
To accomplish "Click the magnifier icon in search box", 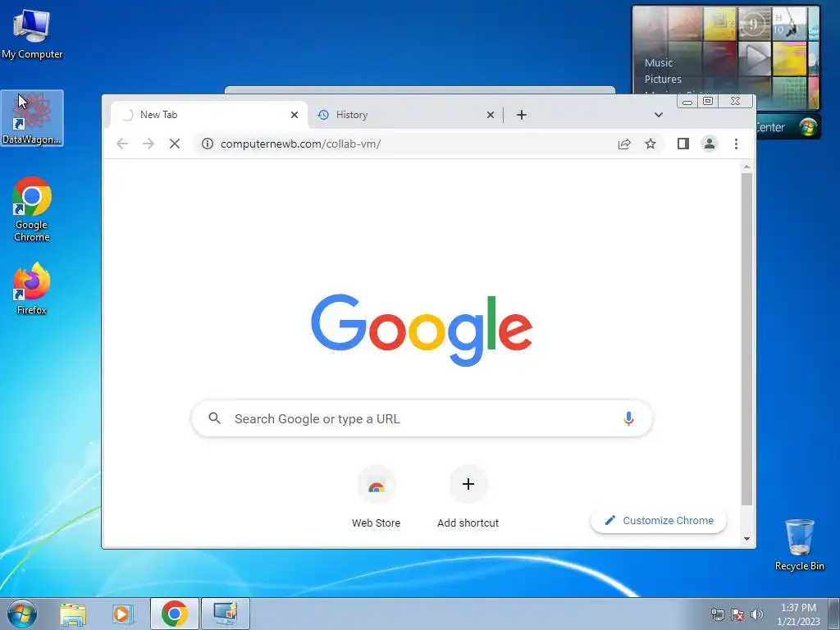I will point(214,418).
